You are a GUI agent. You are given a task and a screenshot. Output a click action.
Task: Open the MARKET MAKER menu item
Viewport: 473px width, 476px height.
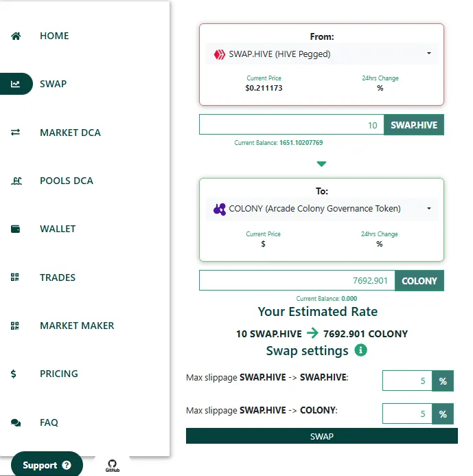click(x=77, y=326)
